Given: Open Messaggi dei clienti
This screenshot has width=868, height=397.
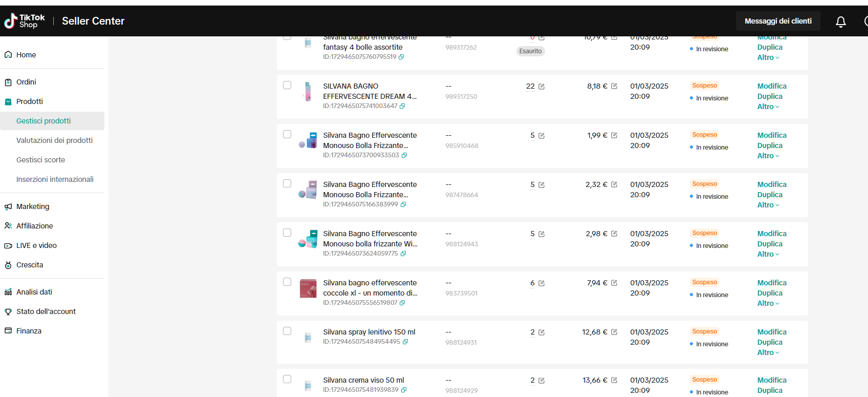Looking at the screenshot, I should click(x=778, y=21).
